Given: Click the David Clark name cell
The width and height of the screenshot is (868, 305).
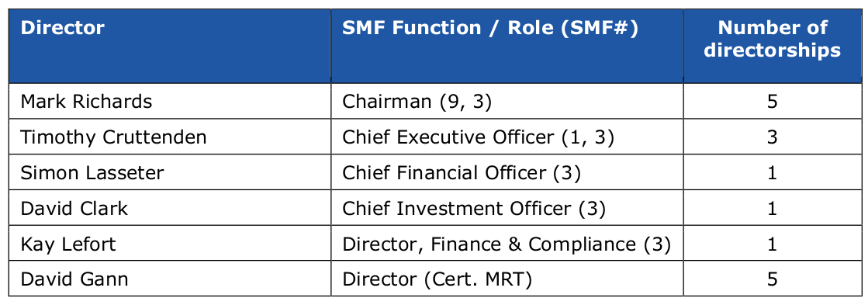Looking at the screenshot, I should 170,207.
